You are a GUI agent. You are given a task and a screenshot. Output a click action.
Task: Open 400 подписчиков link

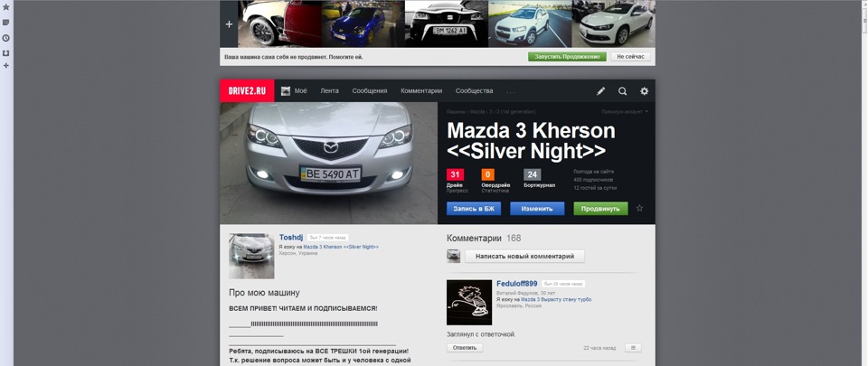click(593, 180)
